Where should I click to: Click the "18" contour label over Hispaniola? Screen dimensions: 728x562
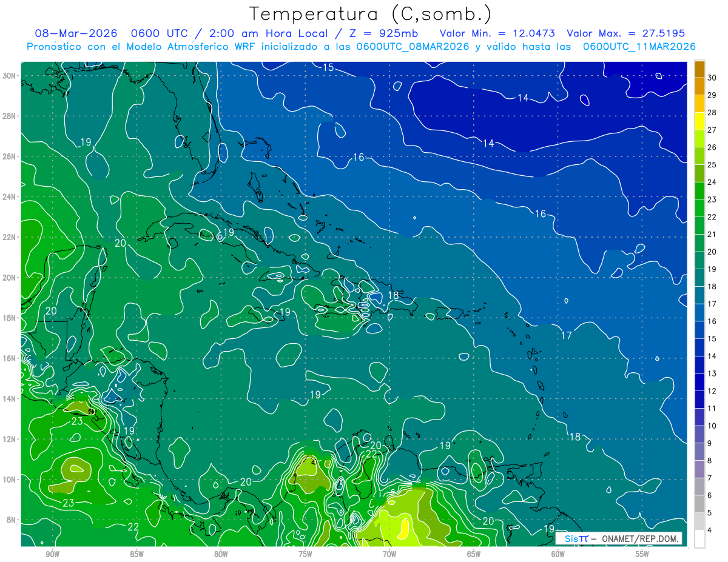pyautogui.click(x=393, y=295)
